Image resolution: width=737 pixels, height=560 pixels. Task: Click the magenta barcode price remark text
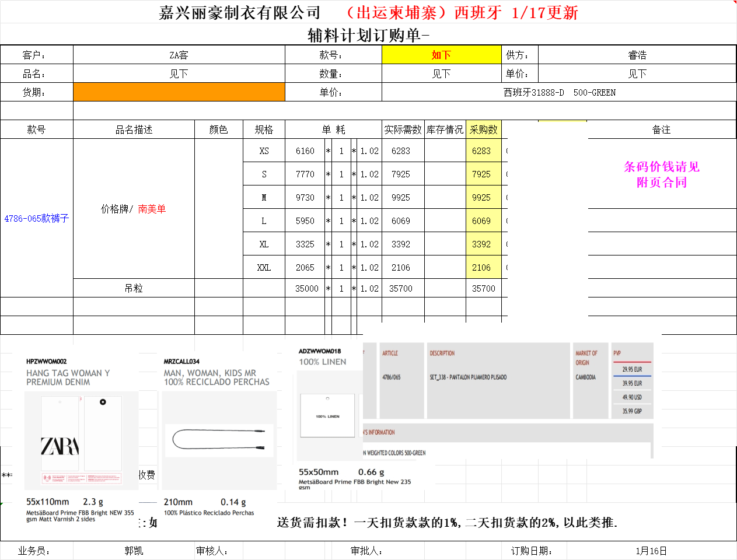(x=661, y=174)
